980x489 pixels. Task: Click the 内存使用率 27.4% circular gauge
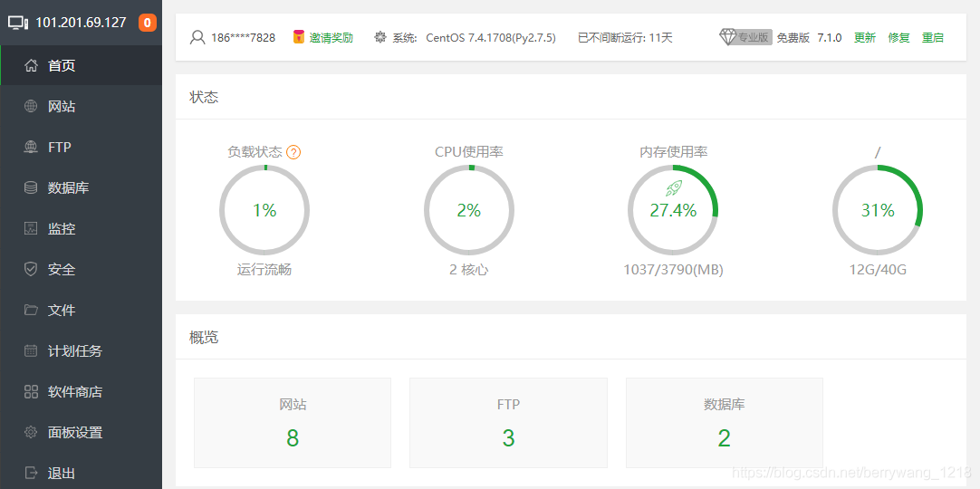673,210
